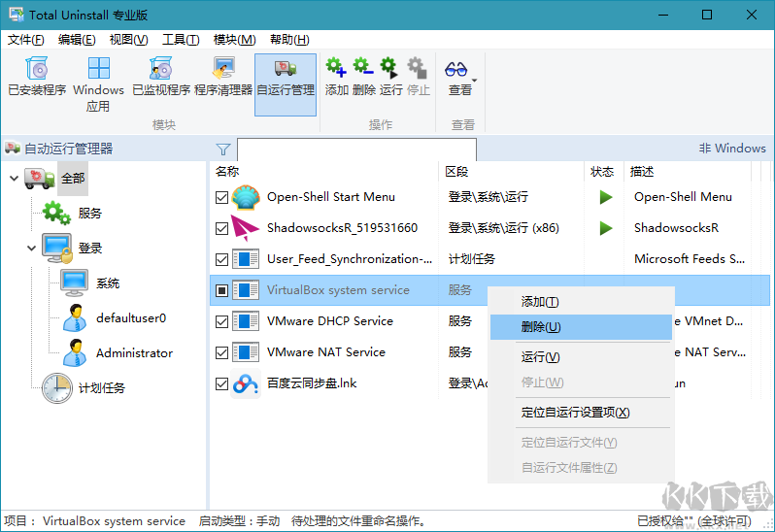Select the Autorun Manager module (自运行管理)
The height and width of the screenshot is (532, 775).
286,84
